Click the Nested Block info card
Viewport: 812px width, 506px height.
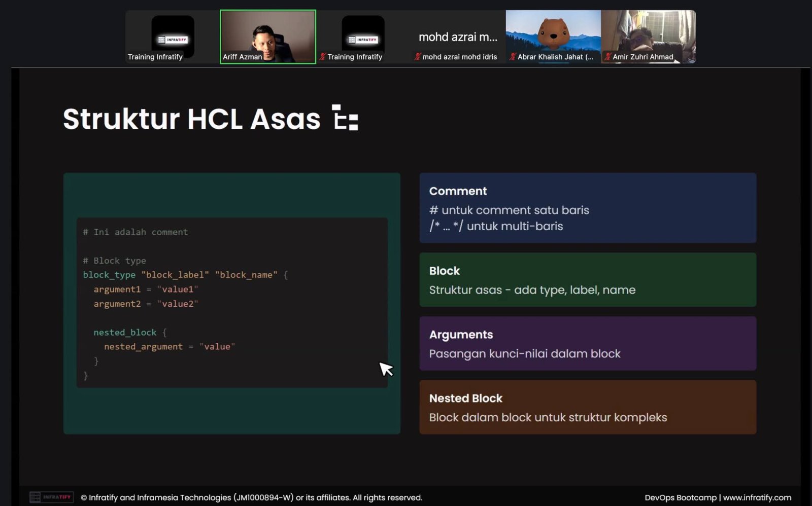click(588, 407)
